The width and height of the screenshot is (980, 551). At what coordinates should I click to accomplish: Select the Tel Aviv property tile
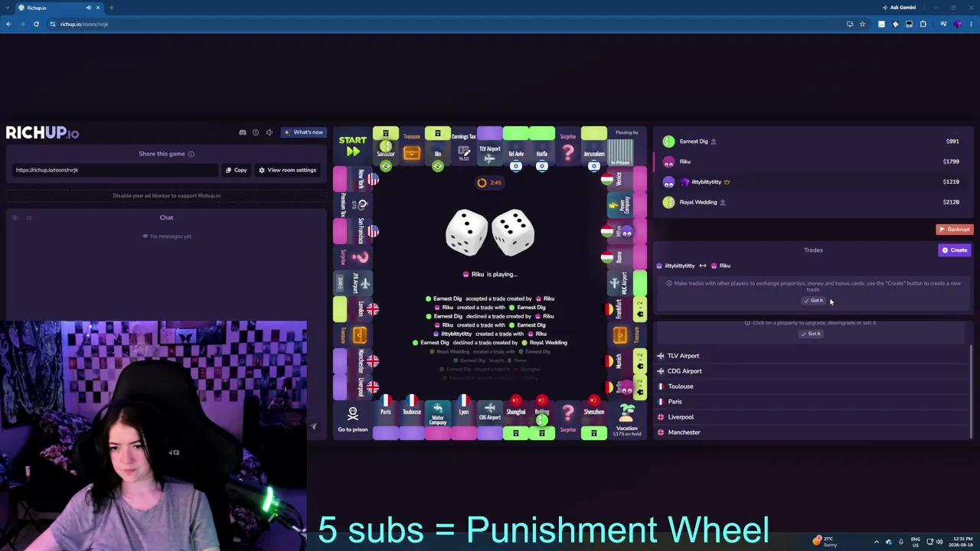(x=516, y=145)
